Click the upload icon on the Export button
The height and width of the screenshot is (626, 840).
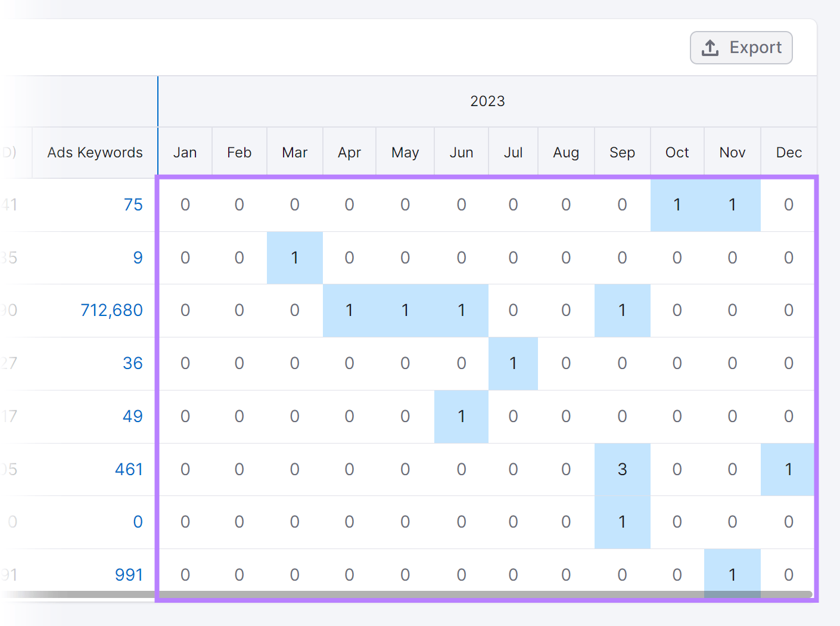(x=710, y=47)
